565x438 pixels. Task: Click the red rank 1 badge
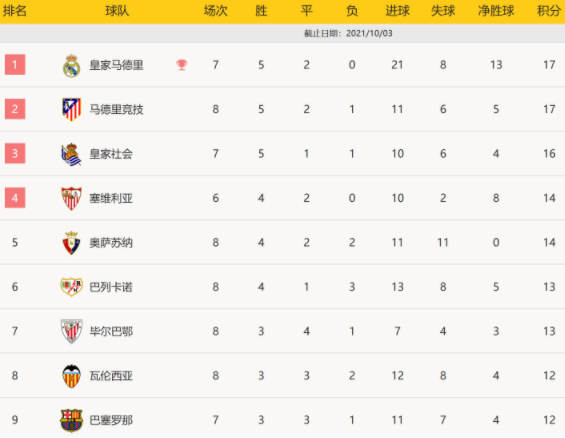[15, 64]
